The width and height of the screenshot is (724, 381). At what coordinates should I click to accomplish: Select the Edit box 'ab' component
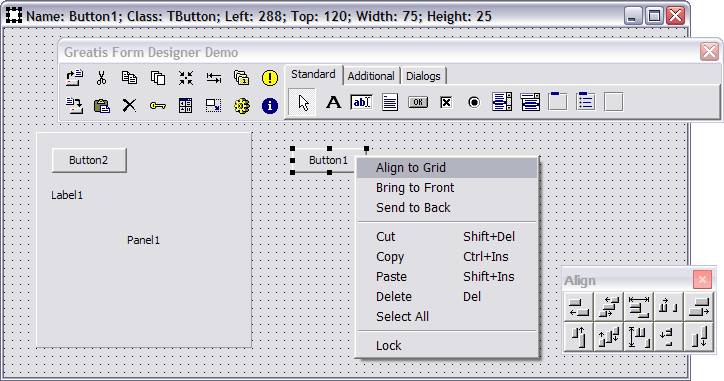pyautogui.click(x=361, y=102)
